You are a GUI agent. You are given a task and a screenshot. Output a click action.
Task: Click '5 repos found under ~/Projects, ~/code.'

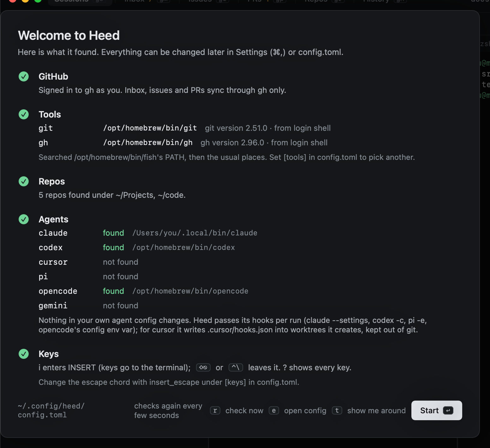112,195
